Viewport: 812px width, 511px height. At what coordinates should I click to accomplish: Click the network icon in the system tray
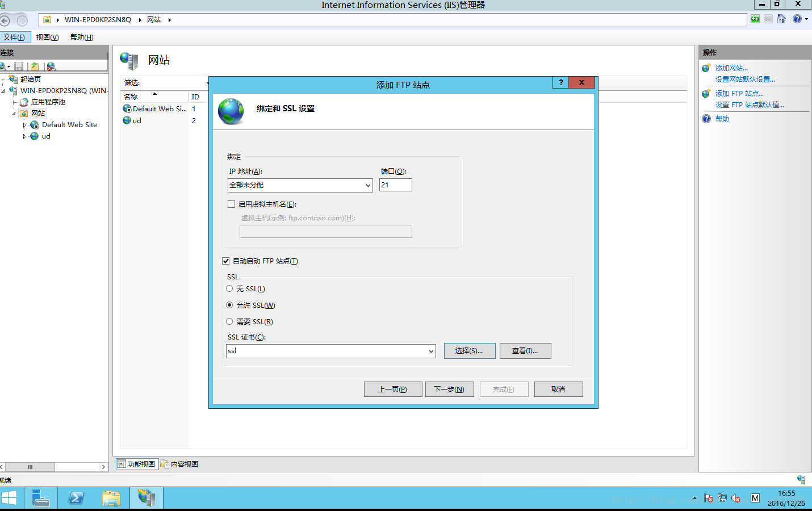pyautogui.click(x=722, y=498)
